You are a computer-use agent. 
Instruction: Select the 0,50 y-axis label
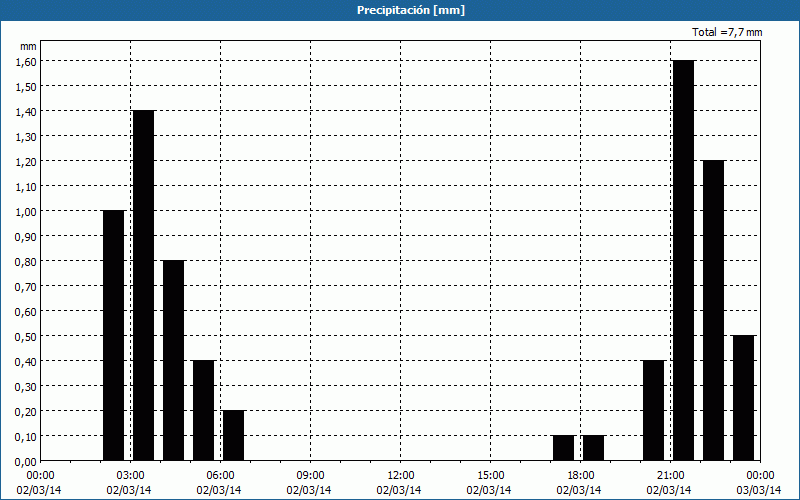(x=26, y=337)
